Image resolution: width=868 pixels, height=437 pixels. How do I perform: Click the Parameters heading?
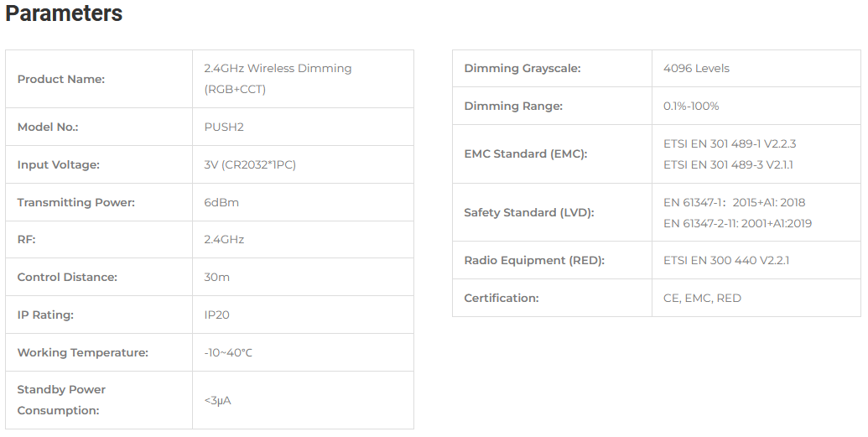tap(64, 13)
